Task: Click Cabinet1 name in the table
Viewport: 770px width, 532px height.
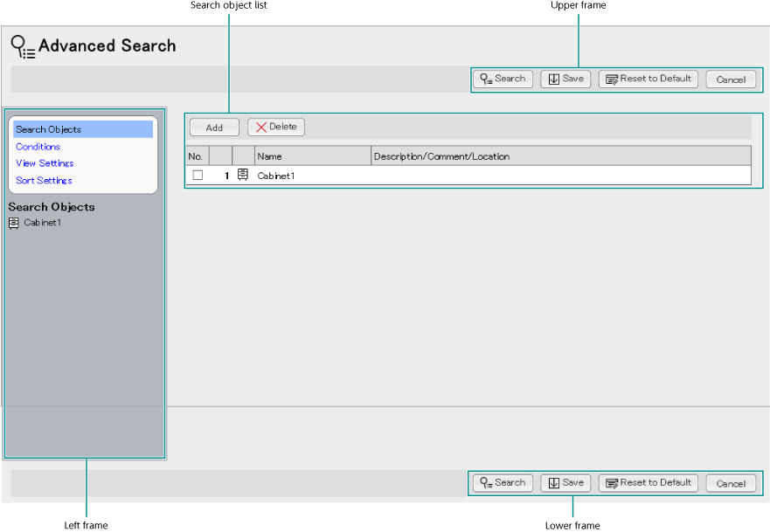Action: (276, 176)
